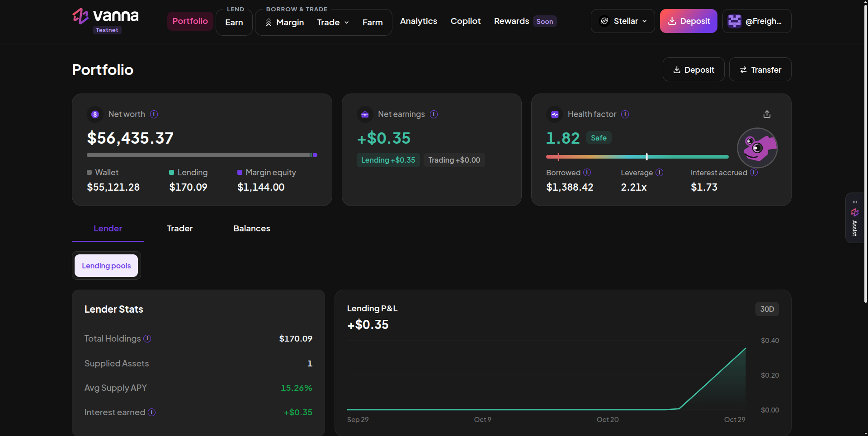Click the Vanna logo
Image resolution: width=868 pixels, height=436 pixels.
point(105,16)
